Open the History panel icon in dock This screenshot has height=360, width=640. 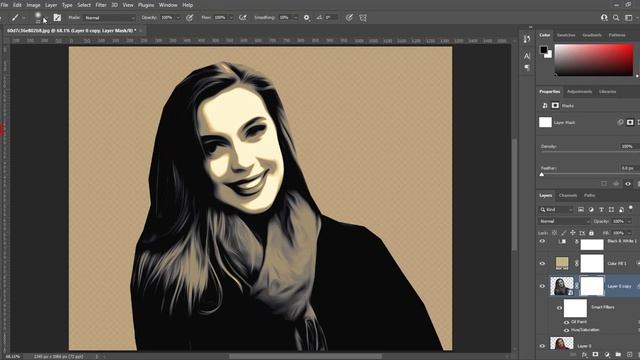527,39
